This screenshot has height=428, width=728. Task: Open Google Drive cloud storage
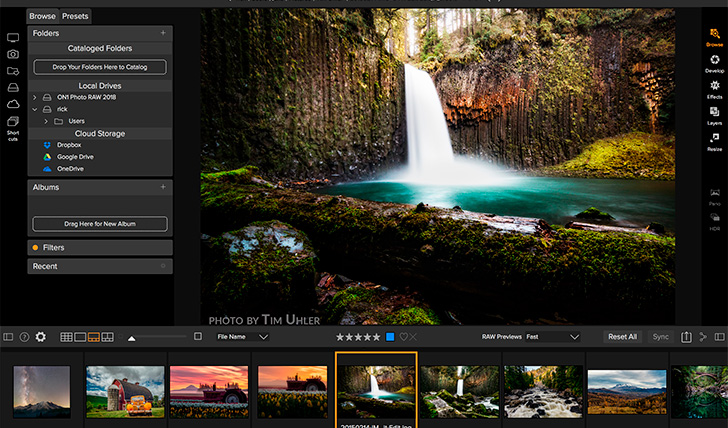(75, 157)
